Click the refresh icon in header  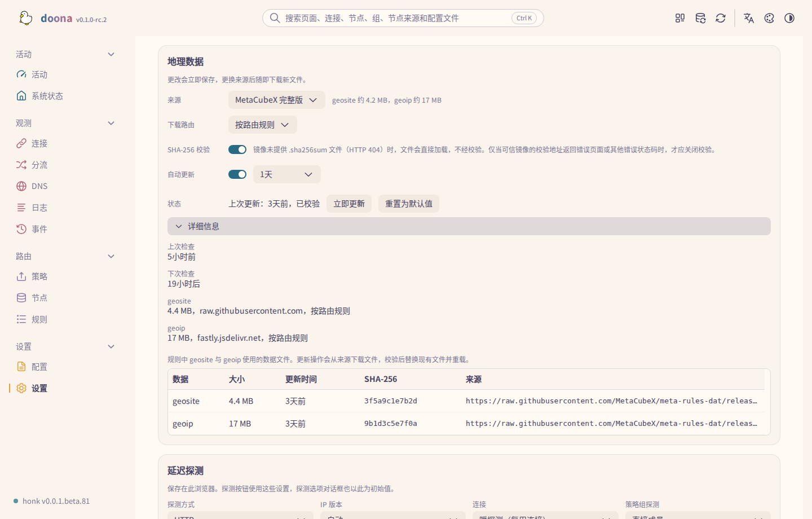click(x=721, y=18)
